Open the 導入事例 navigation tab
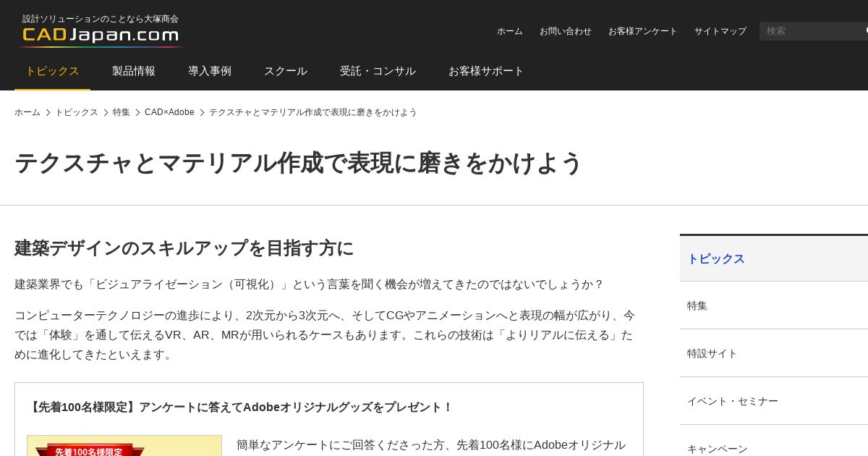The height and width of the screenshot is (456, 868). pyautogui.click(x=210, y=71)
